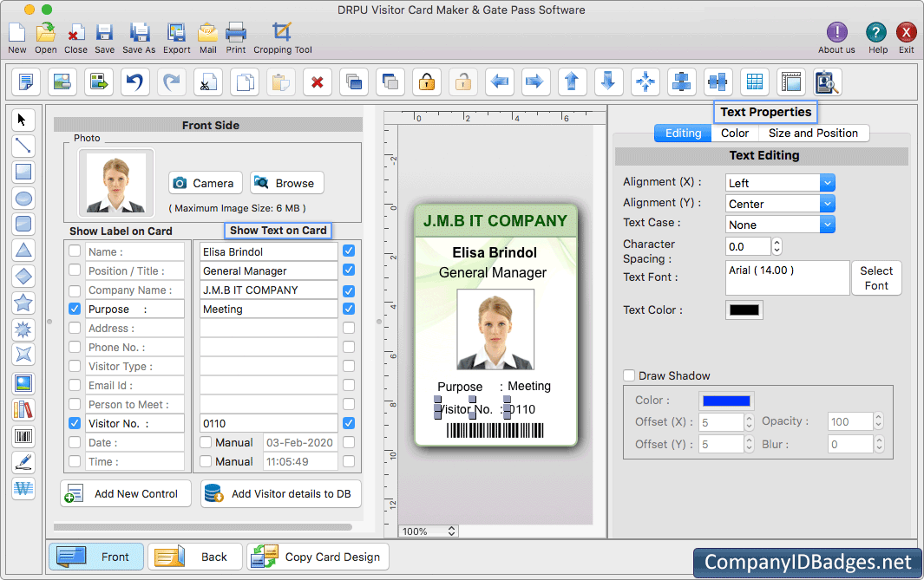Viewport: 924px width, 580px height.
Task: Toggle show-text checkbox for Meeting
Action: pyautogui.click(x=349, y=309)
